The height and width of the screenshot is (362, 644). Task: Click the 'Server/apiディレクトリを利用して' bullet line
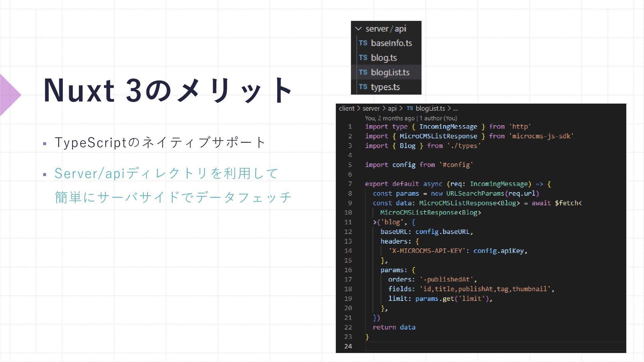(x=166, y=174)
